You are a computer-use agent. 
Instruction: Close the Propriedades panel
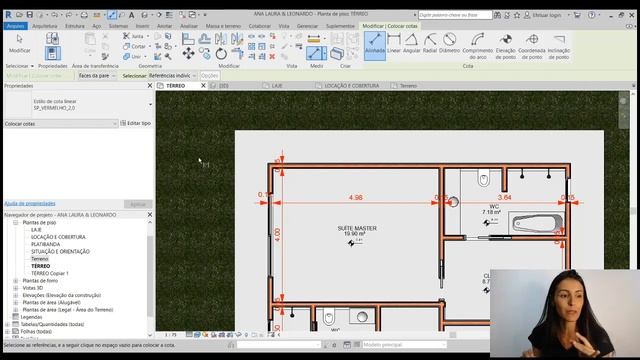pyautogui.click(x=149, y=86)
